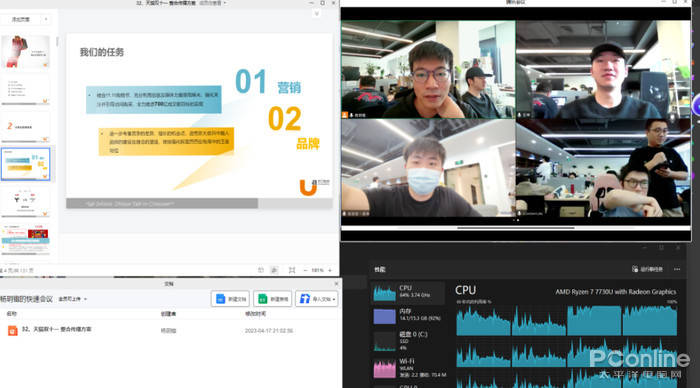Screen dimensions: 700x388
Task: Select Disk 0 (C:) in performance list
Action: [408, 341]
